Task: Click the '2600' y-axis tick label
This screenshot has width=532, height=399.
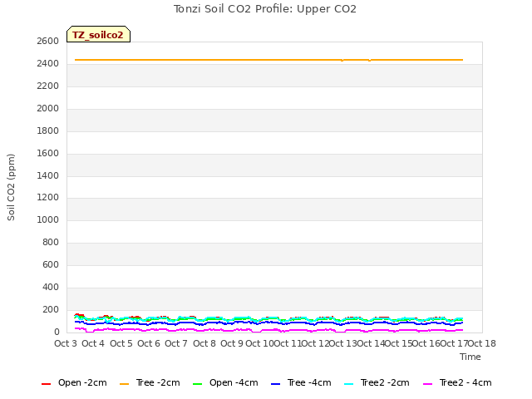Action: (x=48, y=42)
